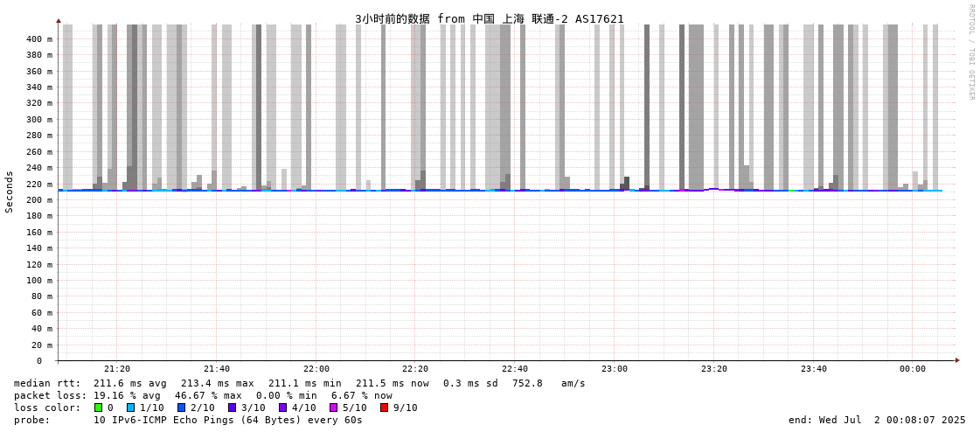This screenshot has width=980, height=432.
Task: Click the graph title mentioning AS17621
Action: 490,18
